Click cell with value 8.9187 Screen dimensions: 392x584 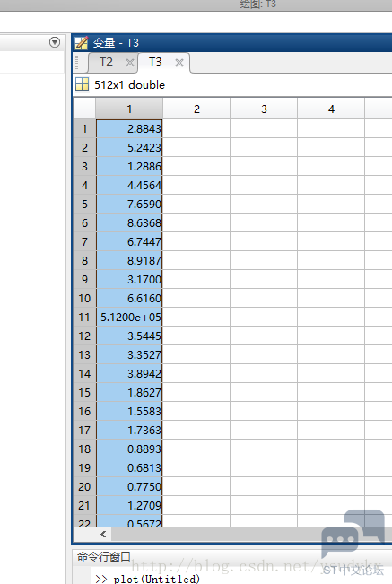pyautogui.click(x=129, y=261)
